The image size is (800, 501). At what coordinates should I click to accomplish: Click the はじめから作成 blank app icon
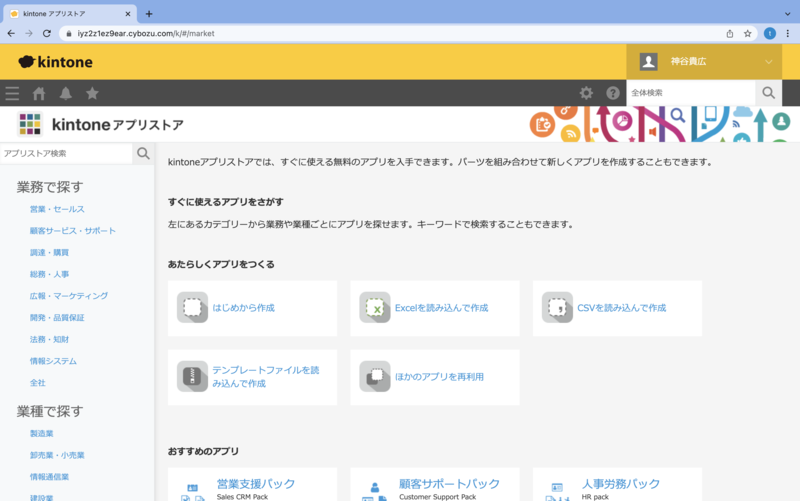click(x=192, y=307)
